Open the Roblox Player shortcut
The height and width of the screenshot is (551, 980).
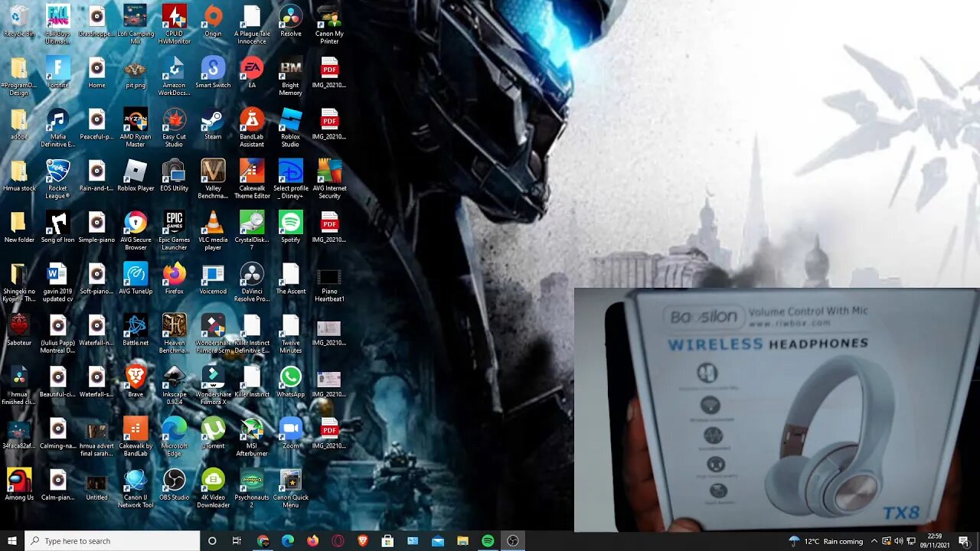tap(136, 175)
